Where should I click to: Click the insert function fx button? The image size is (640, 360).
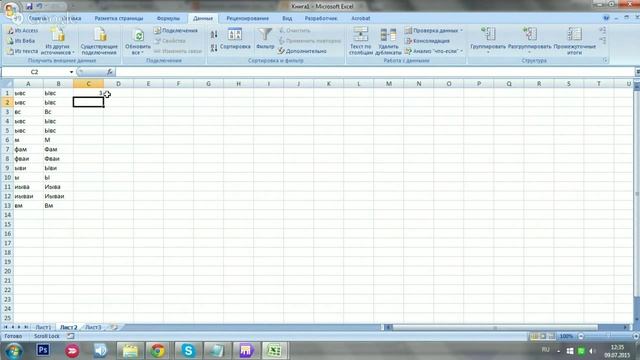pos(109,72)
